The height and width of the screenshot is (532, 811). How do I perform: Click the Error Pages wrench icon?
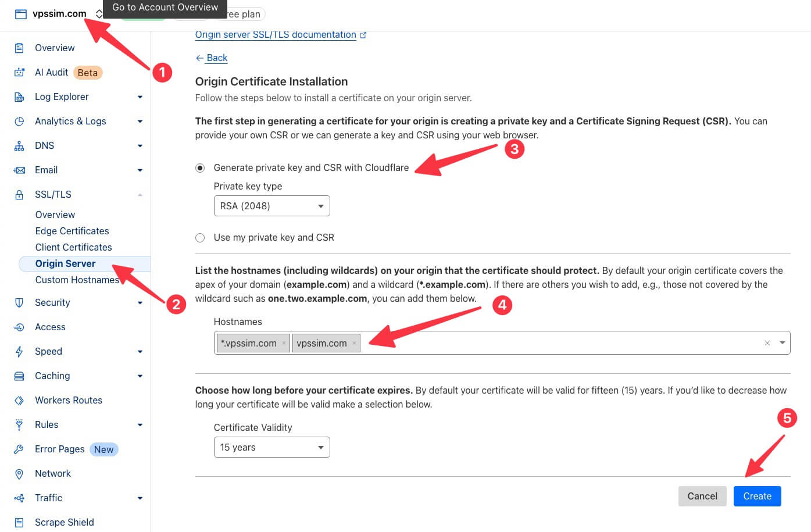point(19,449)
